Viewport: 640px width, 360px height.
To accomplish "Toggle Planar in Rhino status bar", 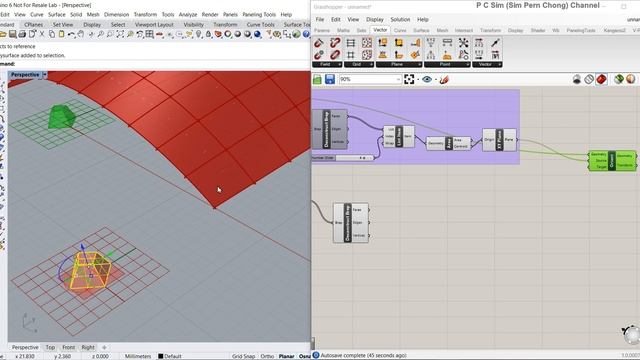I will 286,356.
